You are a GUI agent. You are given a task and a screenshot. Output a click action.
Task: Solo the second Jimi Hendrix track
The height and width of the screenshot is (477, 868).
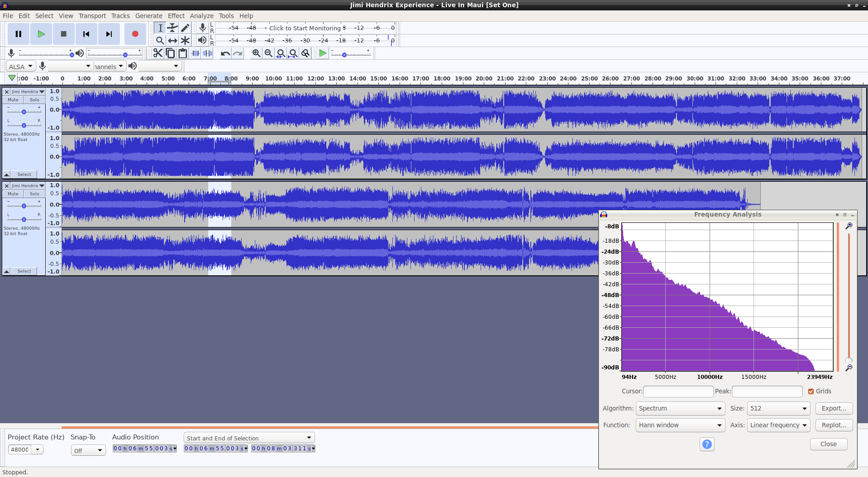34,194
